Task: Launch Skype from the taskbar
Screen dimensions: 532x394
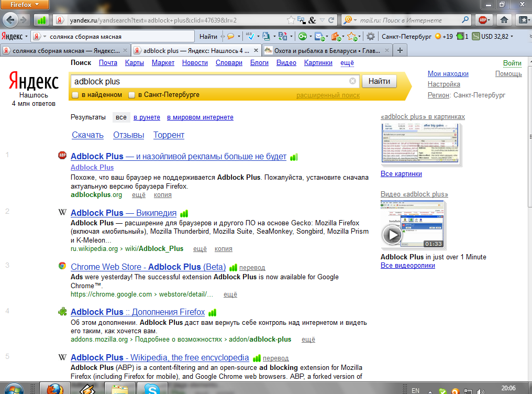Action: click(152, 389)
